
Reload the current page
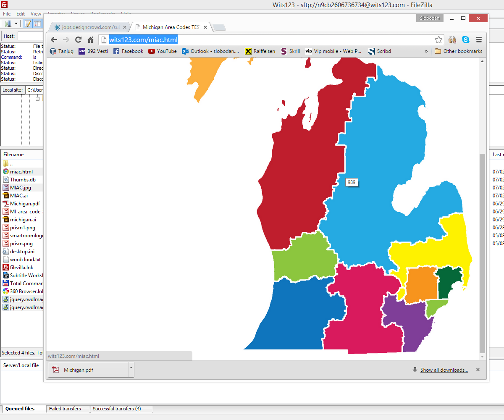tap(78, 40)
